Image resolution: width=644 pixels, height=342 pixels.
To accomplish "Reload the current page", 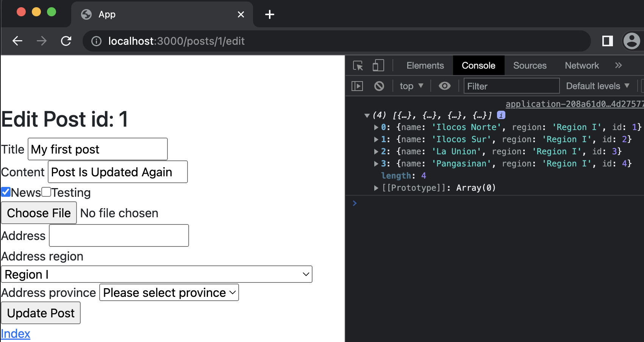I will click(x=66, y=41).
